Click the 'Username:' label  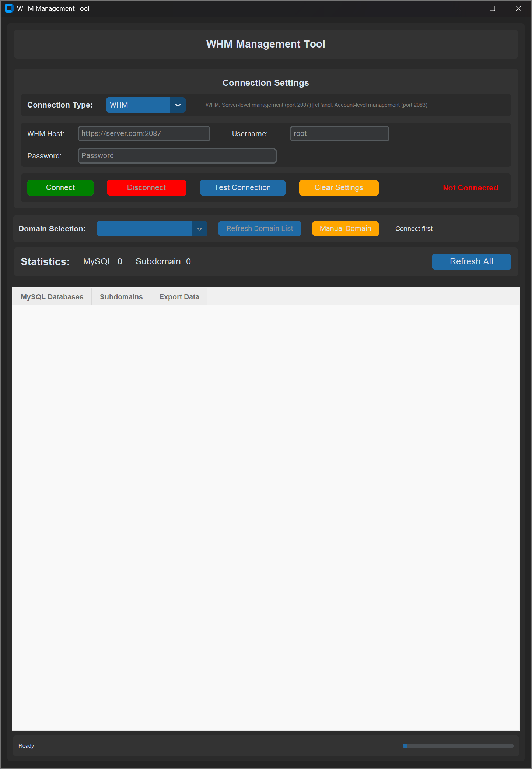250,134
